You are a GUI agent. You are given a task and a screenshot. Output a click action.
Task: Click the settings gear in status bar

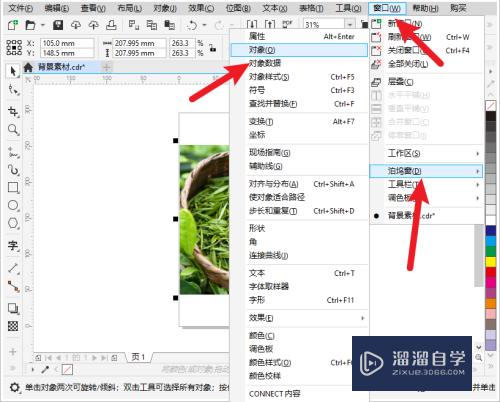(14, 388)
